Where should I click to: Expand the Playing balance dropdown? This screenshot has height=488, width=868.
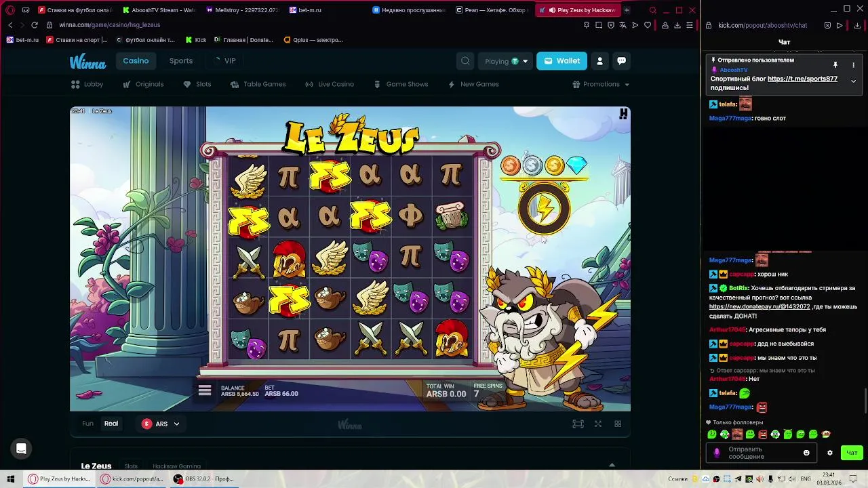click(506, 61)
